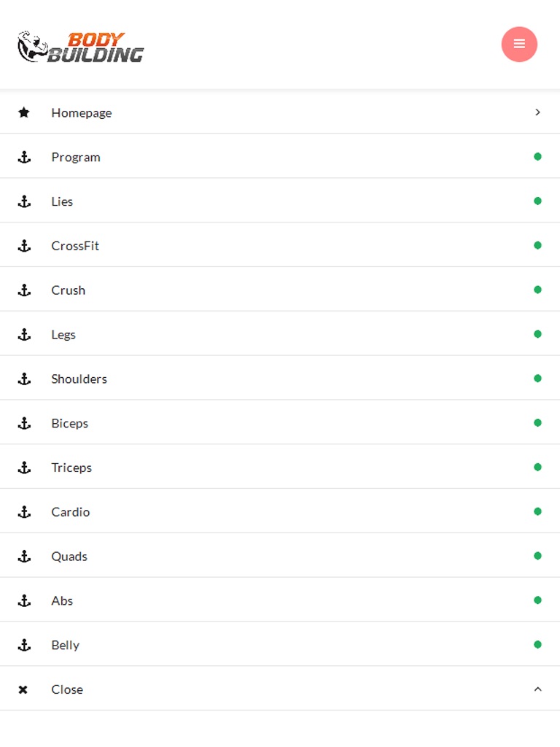Click the anchor icon beside Belly

pyautogui.click(x=24, y=645)
